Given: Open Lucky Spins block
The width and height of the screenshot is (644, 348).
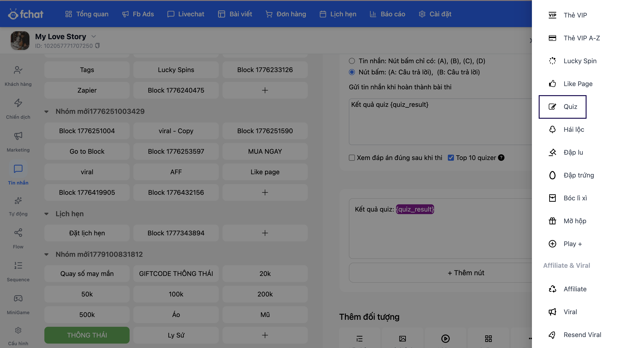Looking at the screenshot, I should [x=176, y=70].
